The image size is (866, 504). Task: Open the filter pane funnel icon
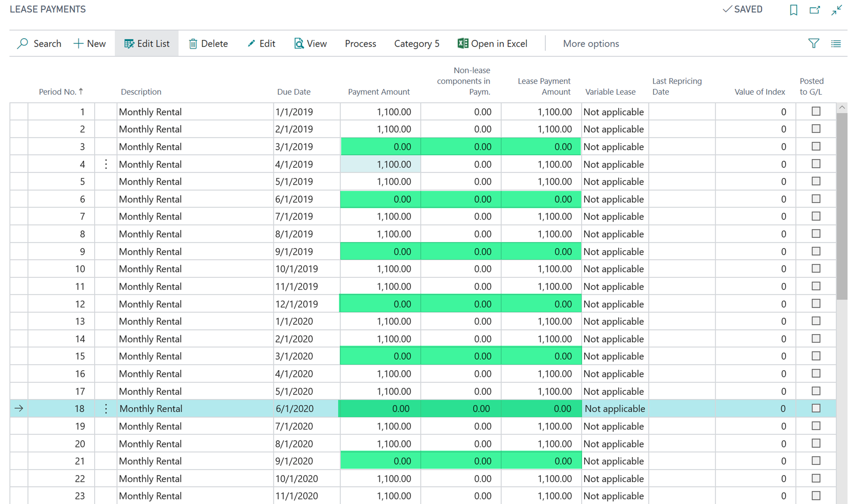pos(813,43)
